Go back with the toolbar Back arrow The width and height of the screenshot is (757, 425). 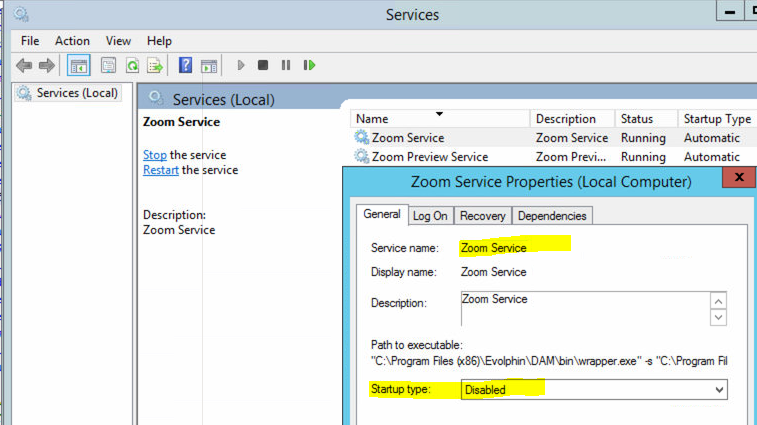tap(24, 65)
